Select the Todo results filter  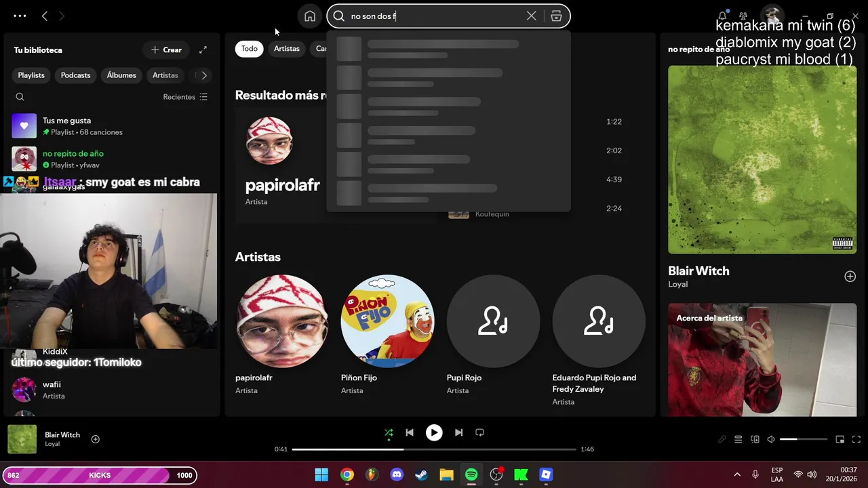250,49
